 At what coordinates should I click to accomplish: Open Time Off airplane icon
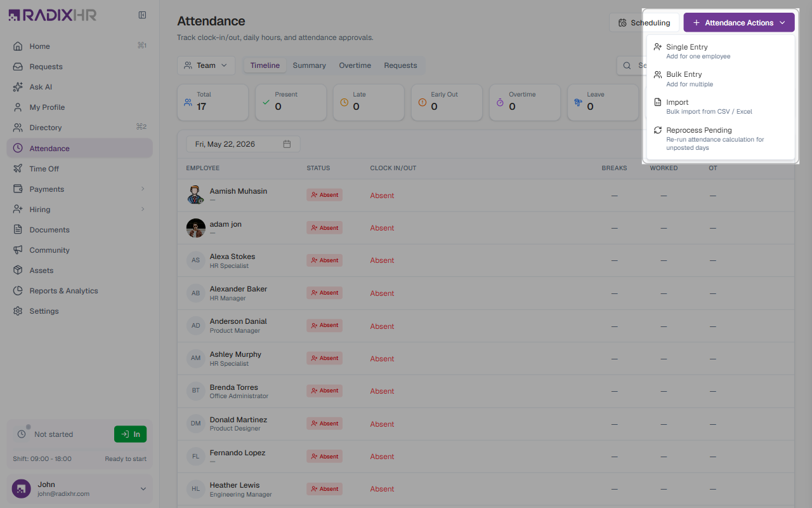(18, 168)
